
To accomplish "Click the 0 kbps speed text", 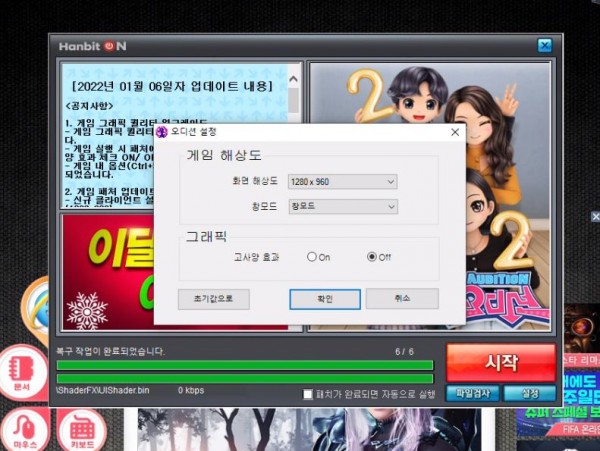I will tap(191, 391).
